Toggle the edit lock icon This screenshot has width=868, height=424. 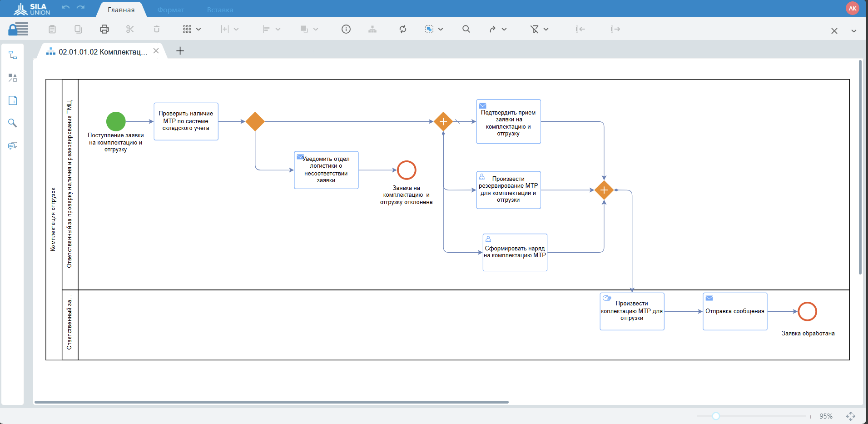click(18, 29)
